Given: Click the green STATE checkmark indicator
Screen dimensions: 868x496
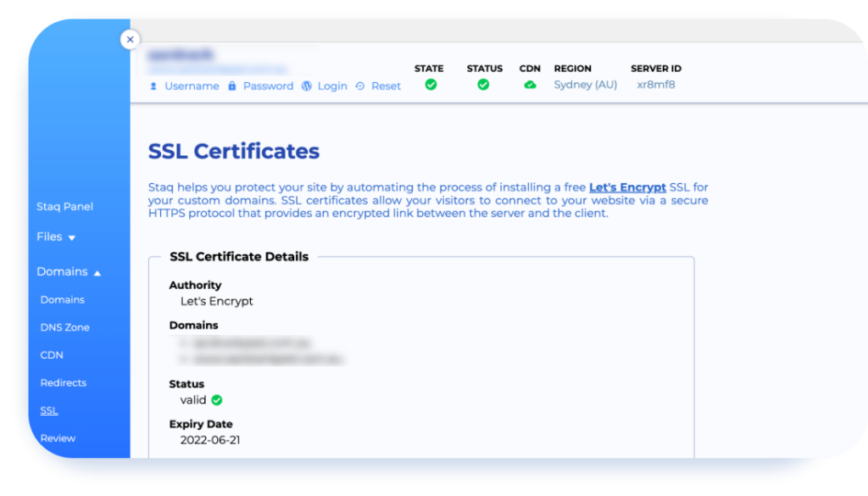Looking at the screenshot, I should pyautogui.click(x=429, y=85).
